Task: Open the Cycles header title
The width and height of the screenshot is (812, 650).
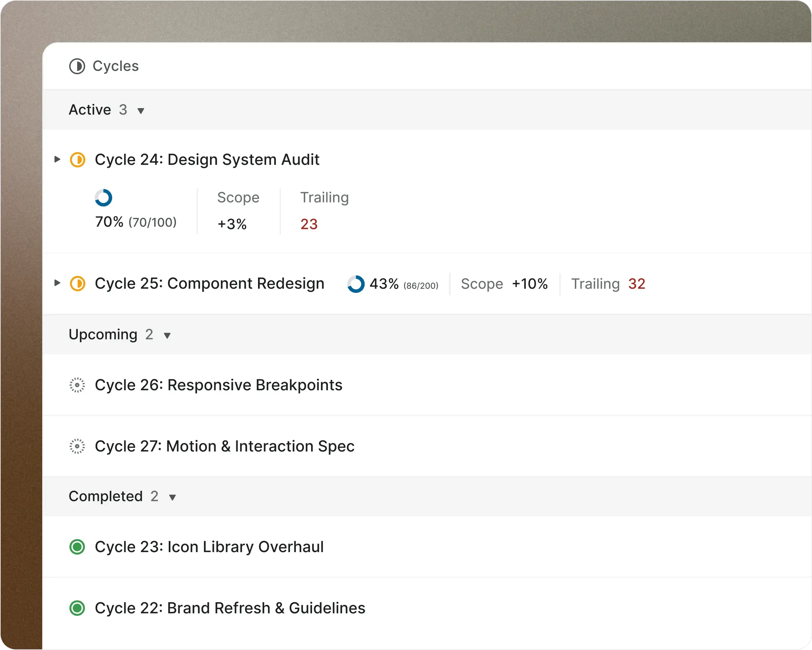Action: point(116,66)
